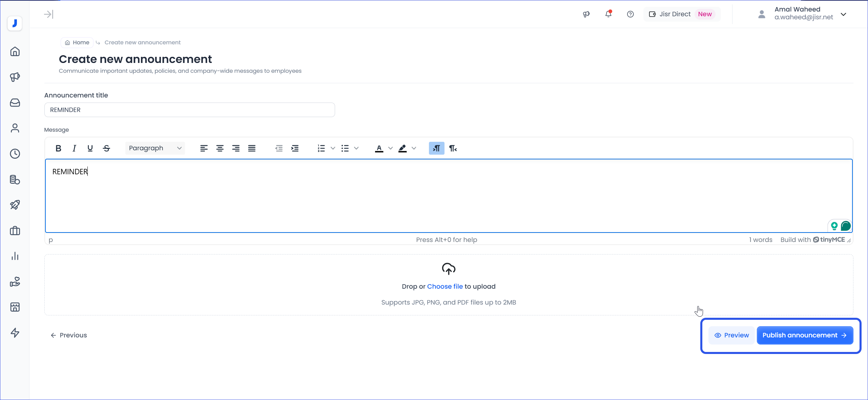The image size is (868, 400).
Task: Toggle bold formatting in message editor
Action: (58, 148)
